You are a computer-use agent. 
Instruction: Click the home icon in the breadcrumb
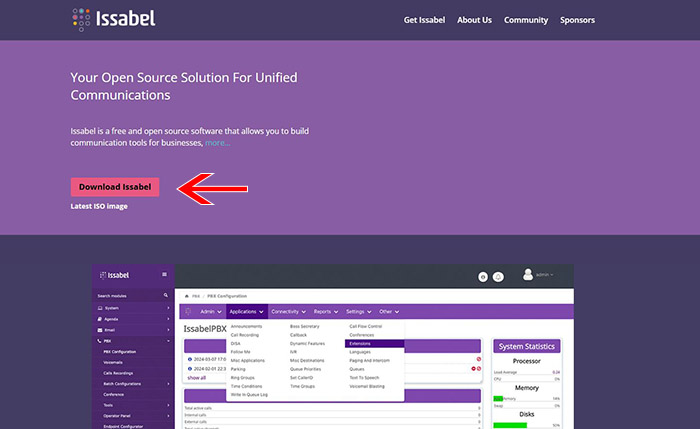[x=187, y=296]
